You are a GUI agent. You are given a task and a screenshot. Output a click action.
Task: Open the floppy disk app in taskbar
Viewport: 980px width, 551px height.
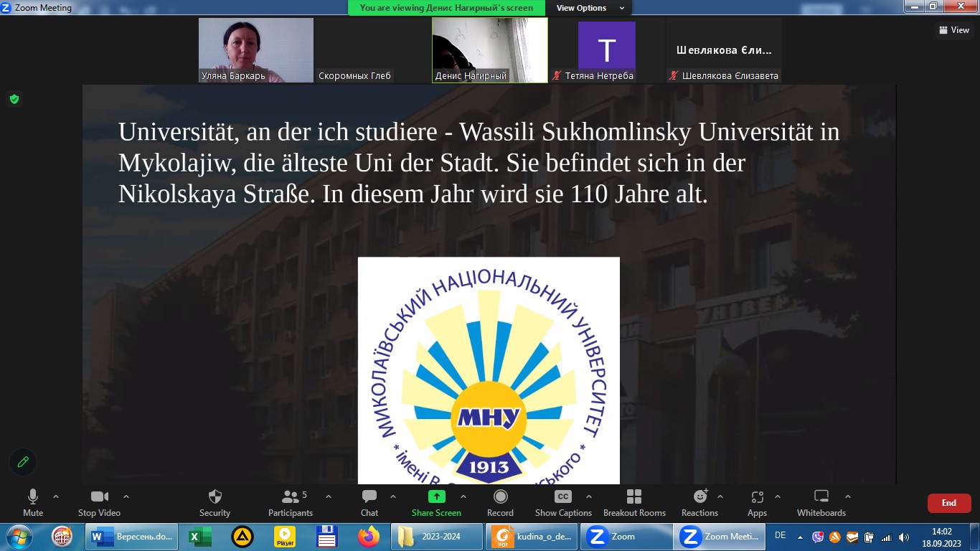327,537
